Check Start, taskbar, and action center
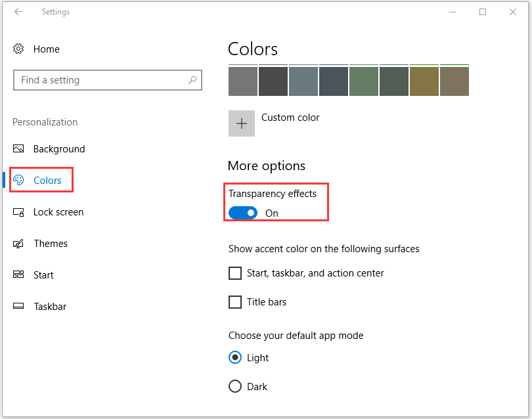Viewport: 532px width, 419px height. pyautogui.click(x=235, y=273)
